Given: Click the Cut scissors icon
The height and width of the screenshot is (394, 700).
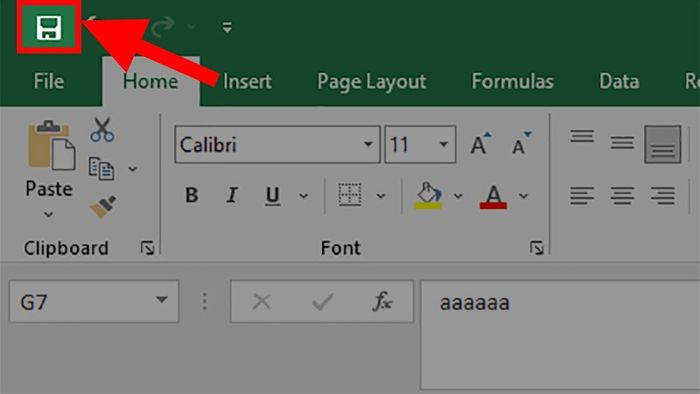Looking at the screenshot, I should tap(102, 130).
